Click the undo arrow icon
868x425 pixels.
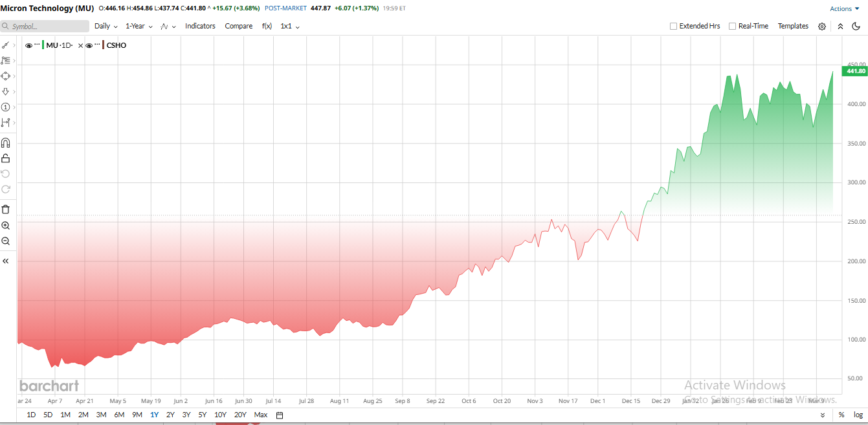tap(5, 173)
